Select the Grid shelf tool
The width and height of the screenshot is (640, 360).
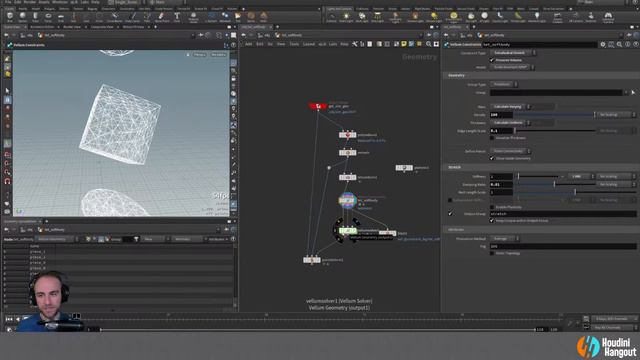(61, 17)
